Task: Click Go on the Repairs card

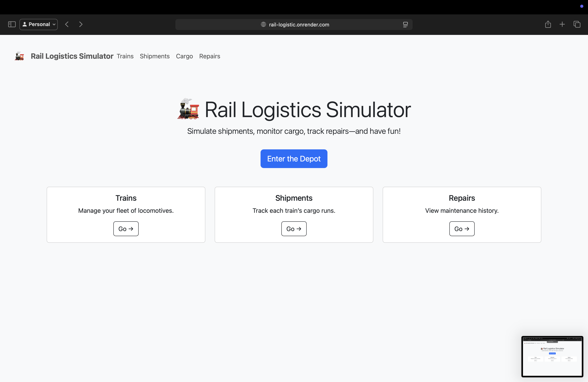Action: point(462,229)
